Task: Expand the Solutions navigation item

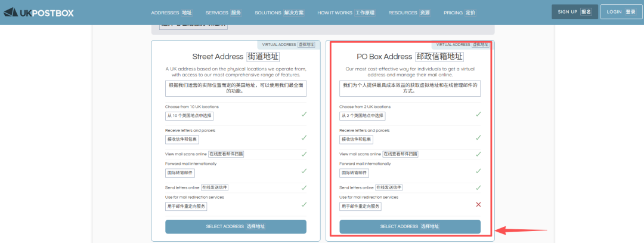Action: pyautogui.click(x=279, y=13)
